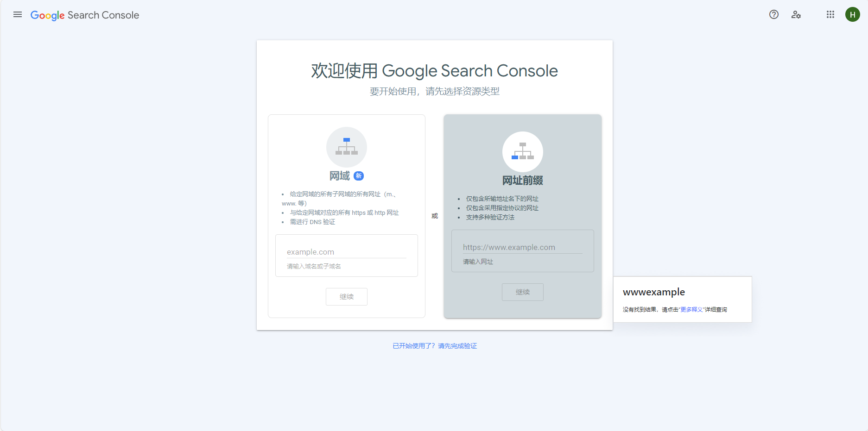The image size is (868, 431).
Task: Click the 网址前缀 URL prefix hierarchy icon
Action: tap(523, 152)
